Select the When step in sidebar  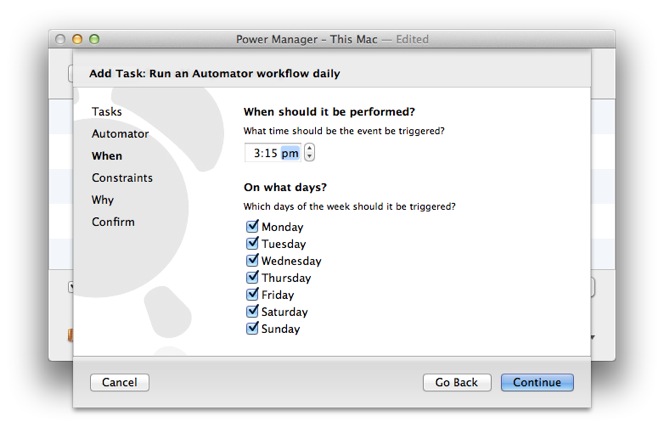tap(107, 156)
